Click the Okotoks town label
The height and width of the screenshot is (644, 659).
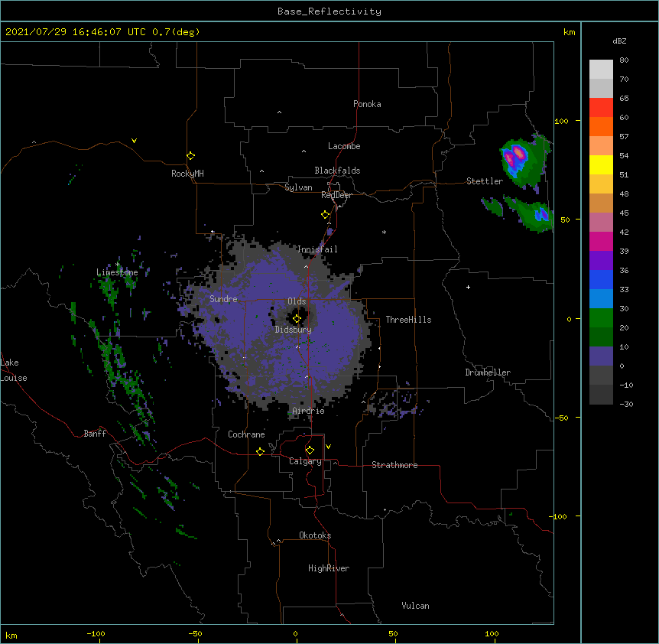315,535
